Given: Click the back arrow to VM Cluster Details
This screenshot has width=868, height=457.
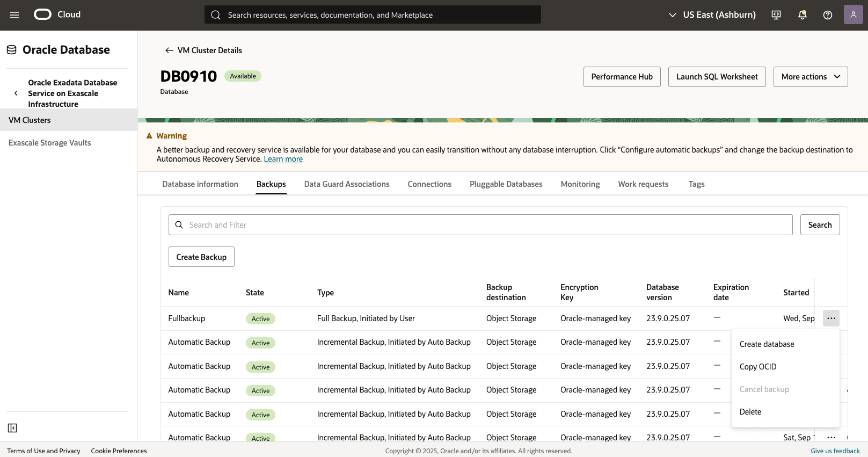Looking at the screenshot, I should [169, 50].
